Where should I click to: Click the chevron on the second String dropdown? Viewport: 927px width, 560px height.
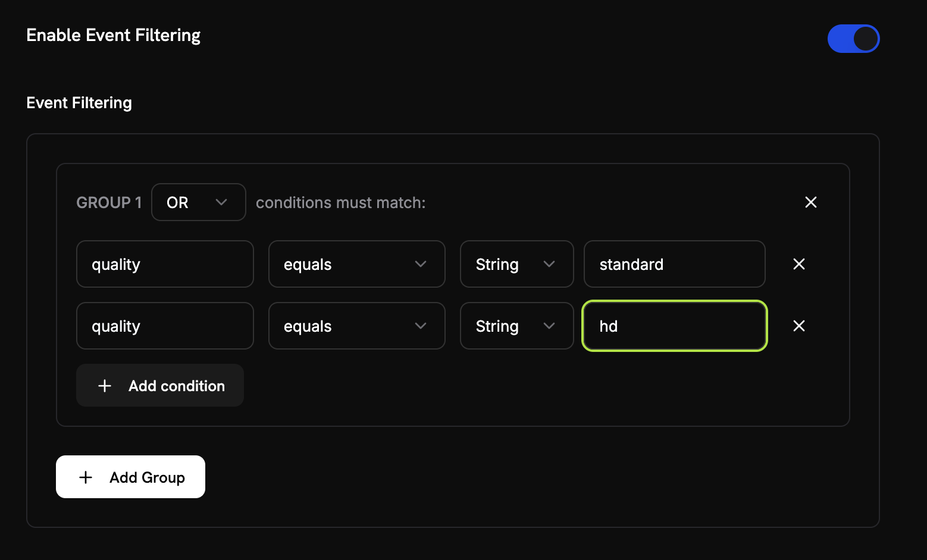click(x=549, y=326)
